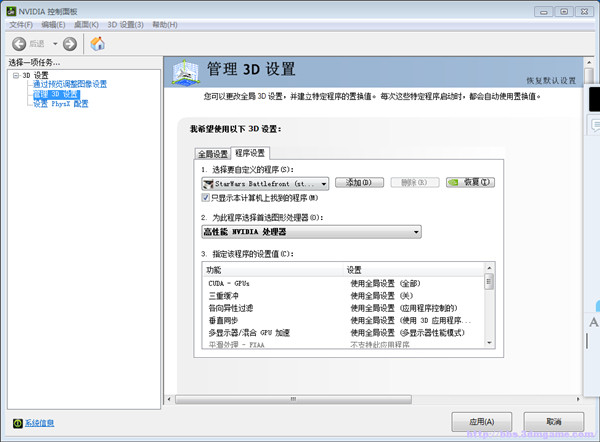Image resolution: width=600 pixels, height=442 pixels.
Task: Switch to the 程序设置 tab
Action: [x=250, y=153]
